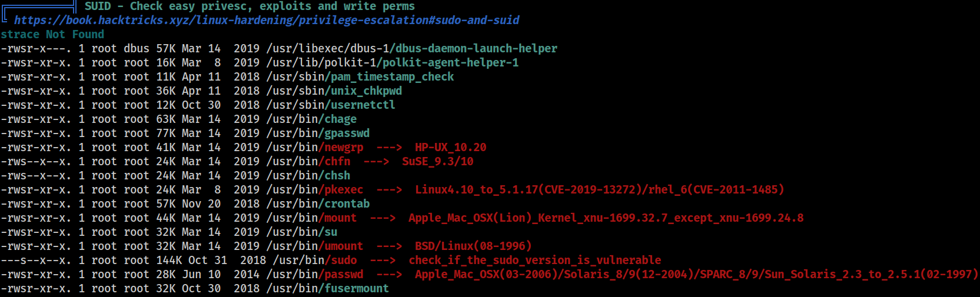This screenshot has height=297, width=980.
Task: Click the dbus-daemon-launch-helper filename
Action: pos(476,48)
